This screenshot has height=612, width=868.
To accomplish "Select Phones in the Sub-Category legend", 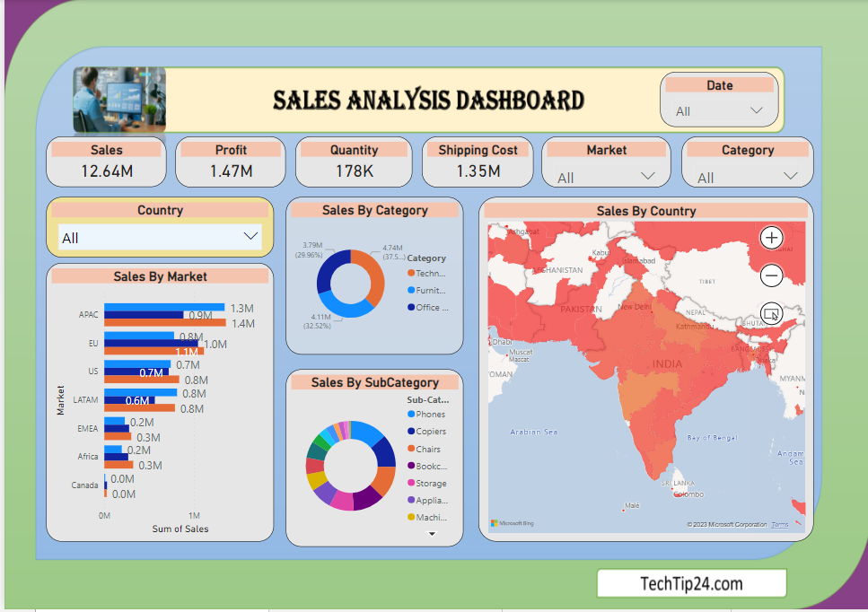I will click(430, 415).
